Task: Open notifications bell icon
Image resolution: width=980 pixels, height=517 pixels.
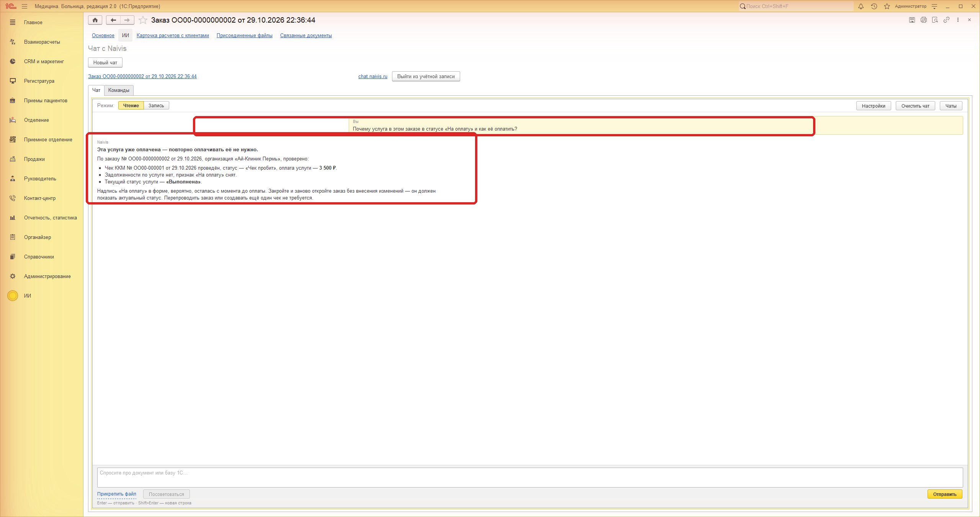Action: pos(861,6)
